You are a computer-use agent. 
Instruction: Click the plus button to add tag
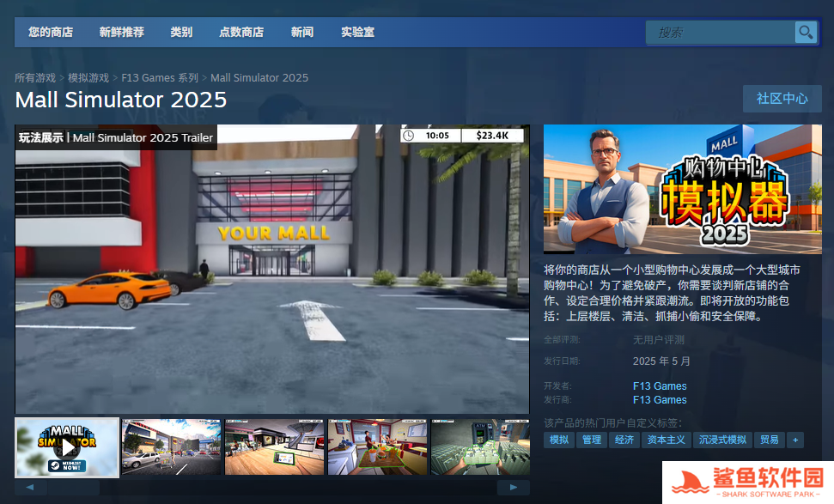tap(795, 440)
